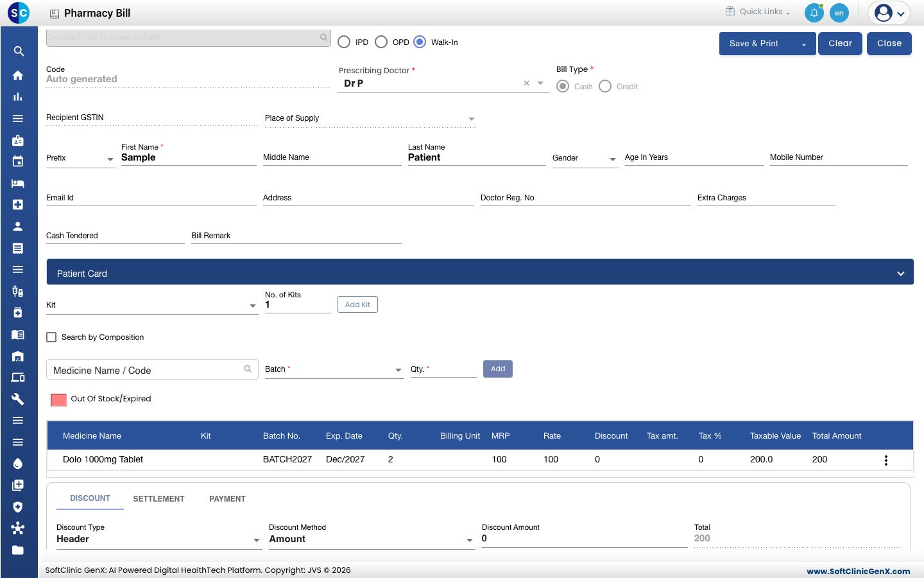Tick the Search by Composition checkbox
924x578 pixels.
click(51, 337)
